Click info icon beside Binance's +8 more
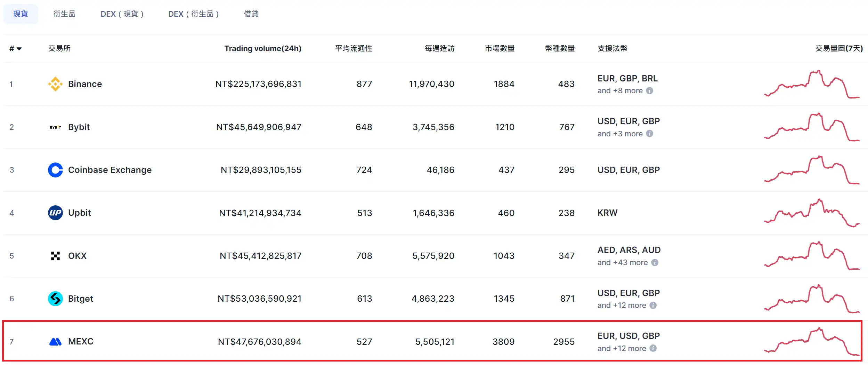The height and width of the screenshot is (365, 868). click(x=649, y=90)
